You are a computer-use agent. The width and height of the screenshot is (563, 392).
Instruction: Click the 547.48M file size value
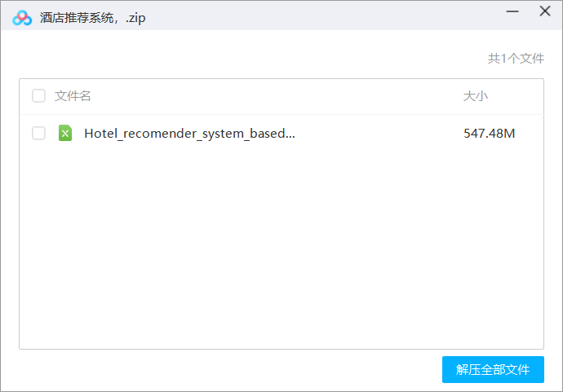(489, 134)
